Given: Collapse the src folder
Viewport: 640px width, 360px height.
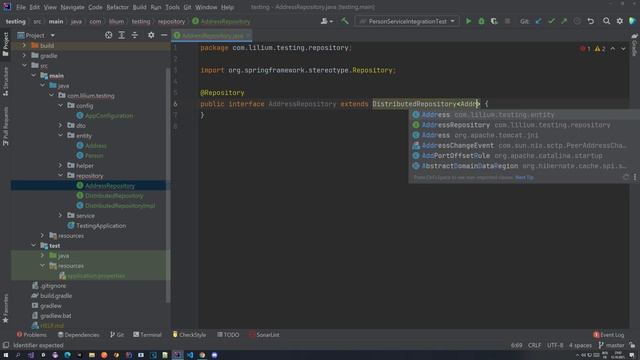Looking at the screenshot, I should pos(24,65).
